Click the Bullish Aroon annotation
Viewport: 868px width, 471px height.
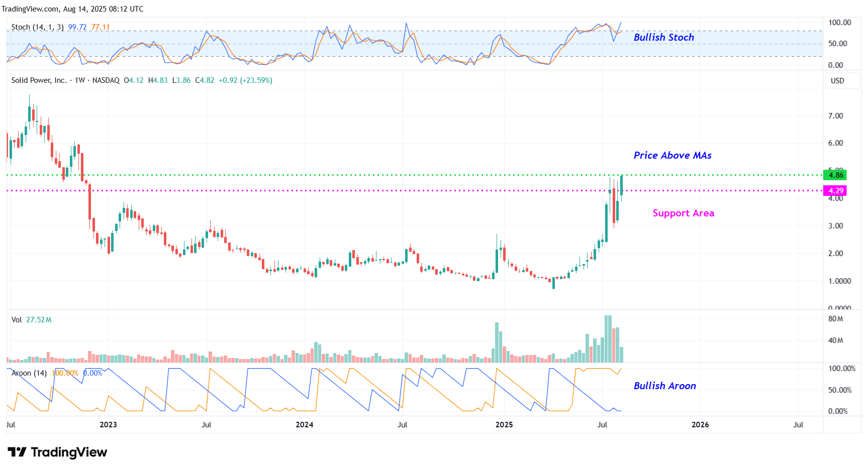click(664, 386)
